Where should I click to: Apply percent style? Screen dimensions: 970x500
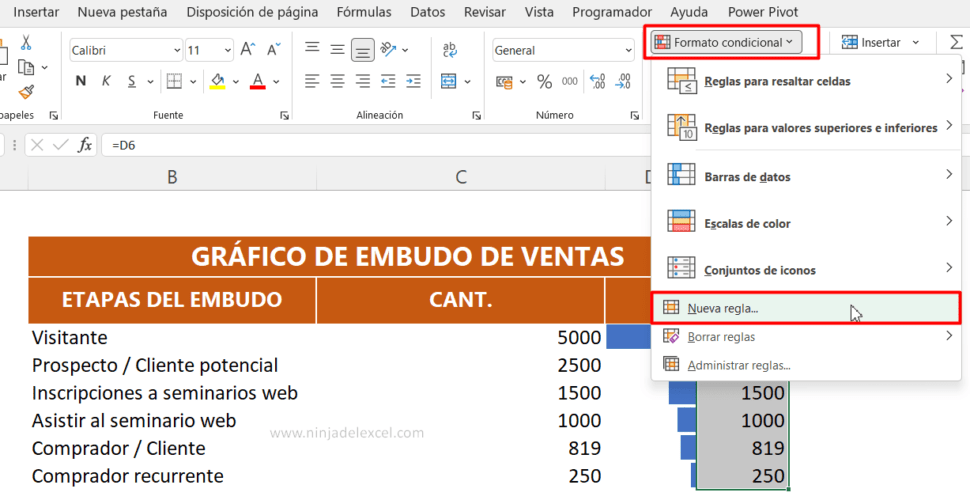pos(544,82)
